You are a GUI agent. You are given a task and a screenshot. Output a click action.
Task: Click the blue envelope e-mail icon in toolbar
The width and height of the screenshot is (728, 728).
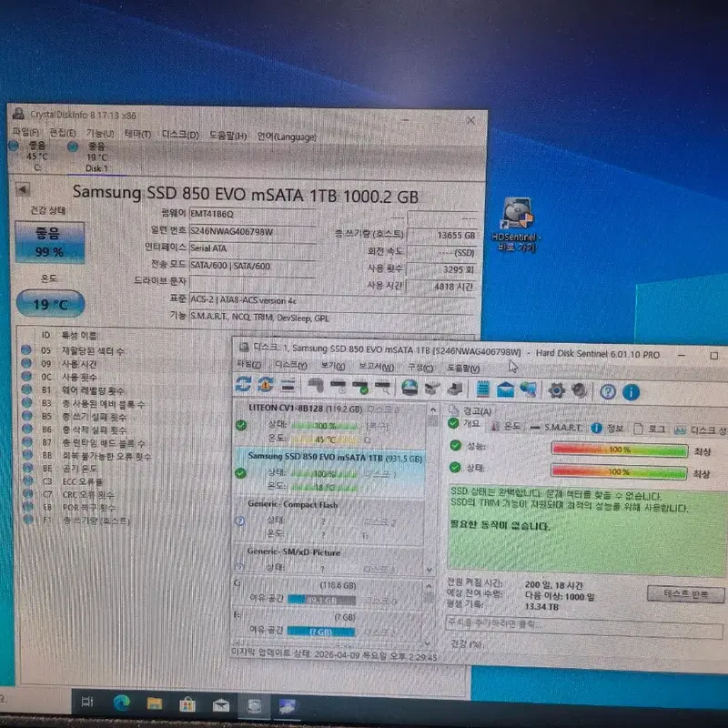(505, 390)
